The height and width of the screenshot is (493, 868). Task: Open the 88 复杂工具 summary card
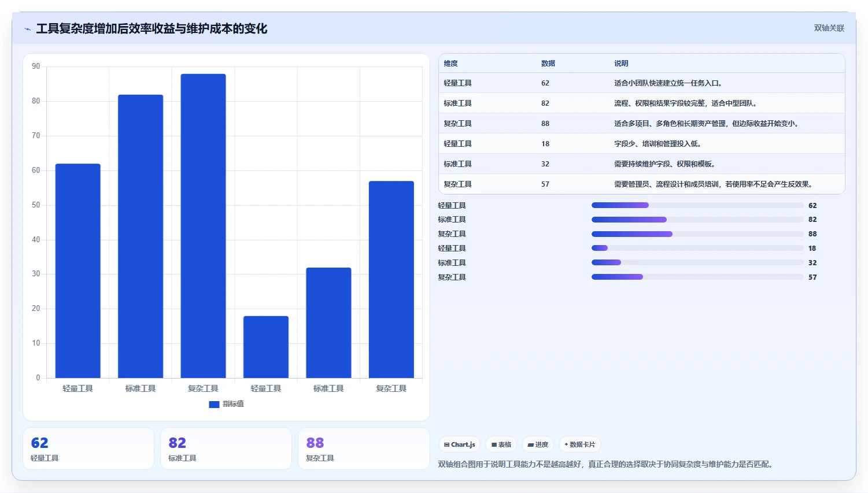[x=364, y=448]
